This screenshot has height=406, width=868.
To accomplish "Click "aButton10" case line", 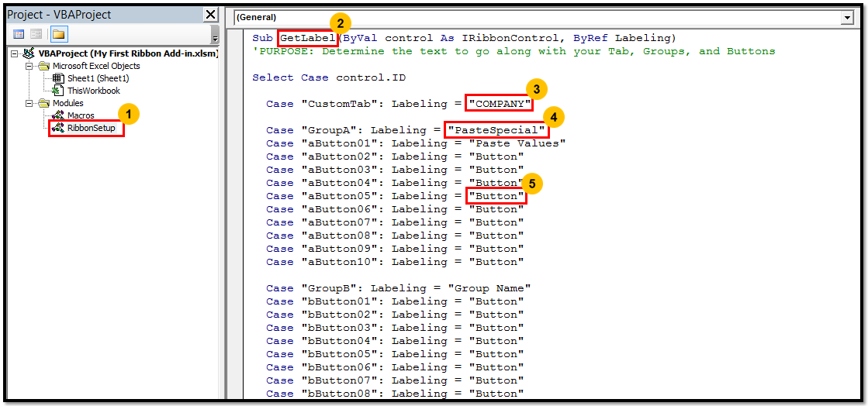I will coord(395,262).
